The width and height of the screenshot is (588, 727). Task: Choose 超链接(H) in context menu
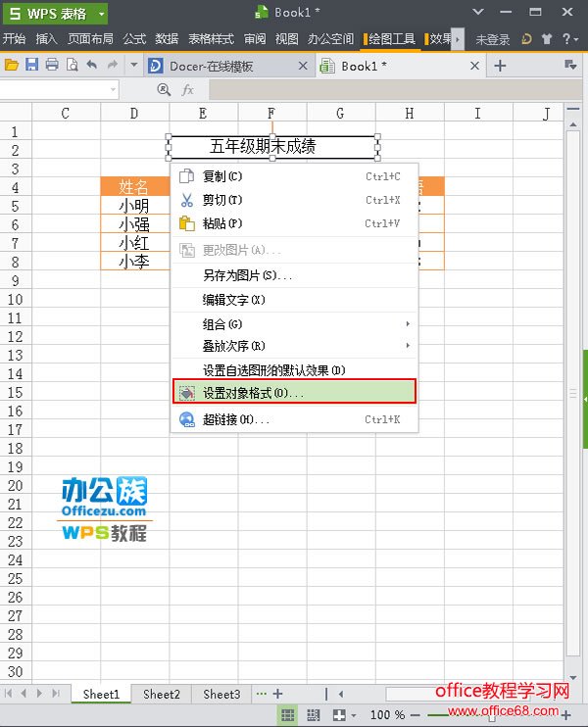coord(294,419)
